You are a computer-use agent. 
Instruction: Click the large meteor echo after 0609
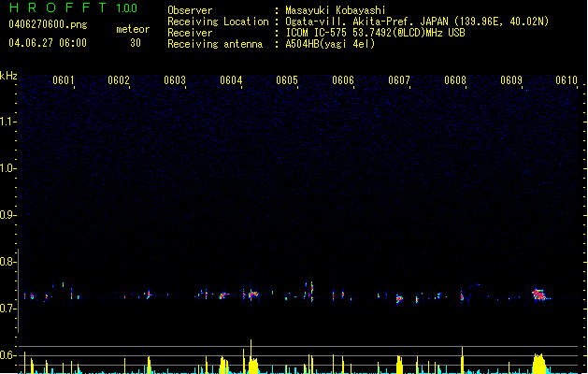(540, 295)
